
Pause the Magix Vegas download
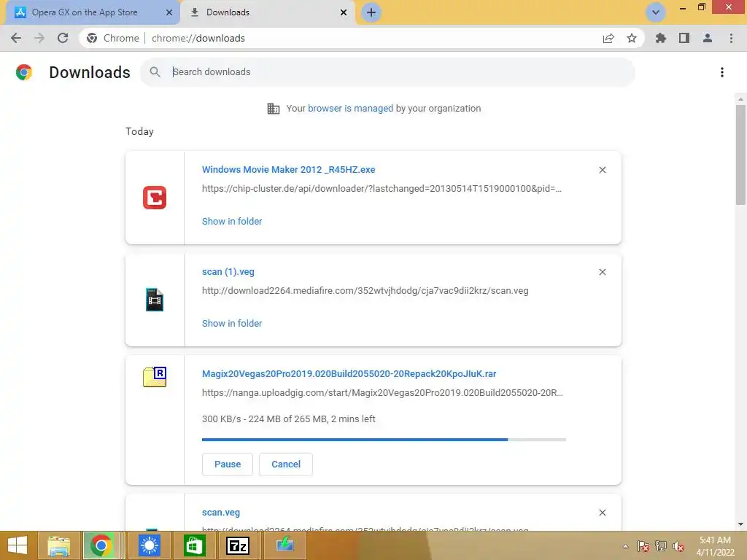(228, 464)
